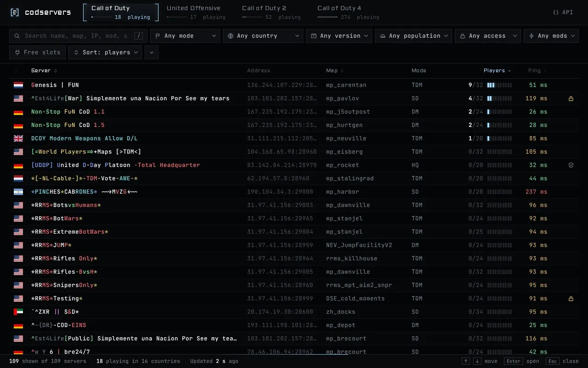This screenshot has height=368, width=588.
Task: Open the Any mode dropdown
Action: 185,36
